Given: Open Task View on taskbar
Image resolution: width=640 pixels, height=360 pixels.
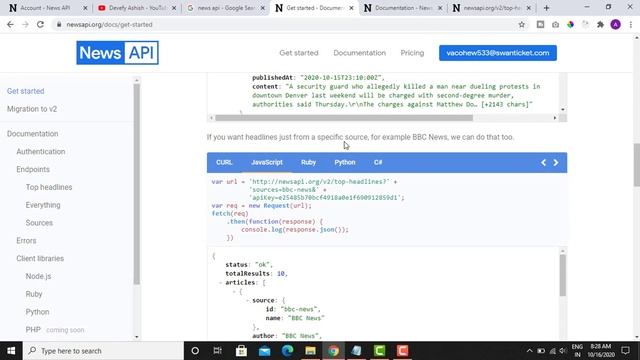Looking at the screenshot, I should tap(218, 351).
